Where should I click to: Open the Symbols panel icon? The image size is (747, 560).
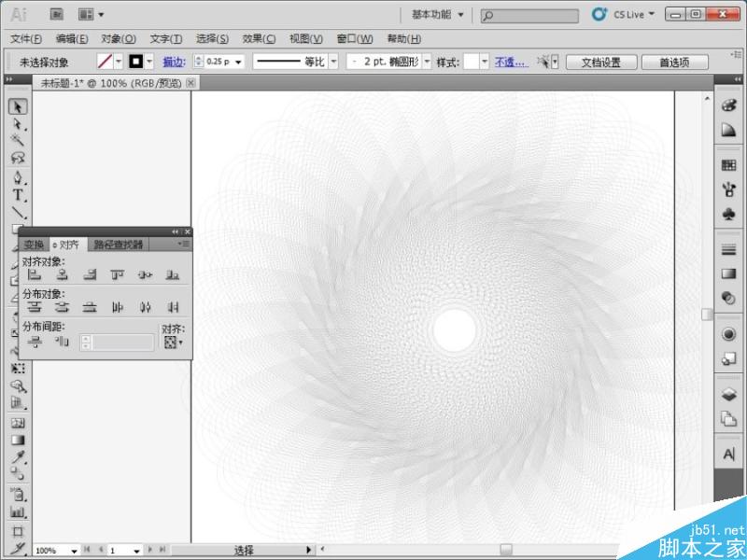[728, 214]
